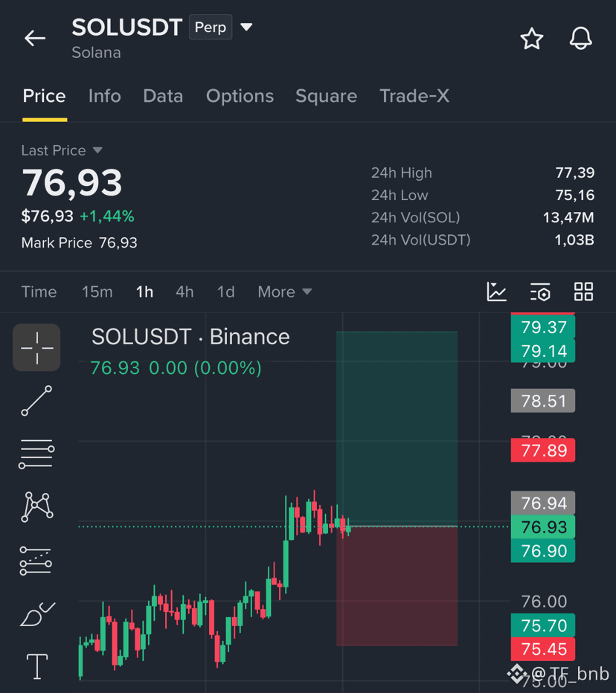Expand the SOLUSDT Perp pair dropdown arrow
This screenshot has width=616, height=693.
(246, 28)
